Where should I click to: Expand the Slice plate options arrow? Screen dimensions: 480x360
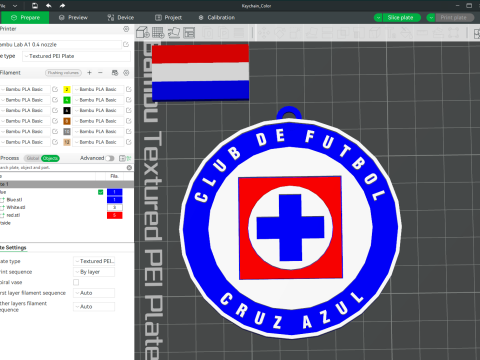(x=378, y=18)
